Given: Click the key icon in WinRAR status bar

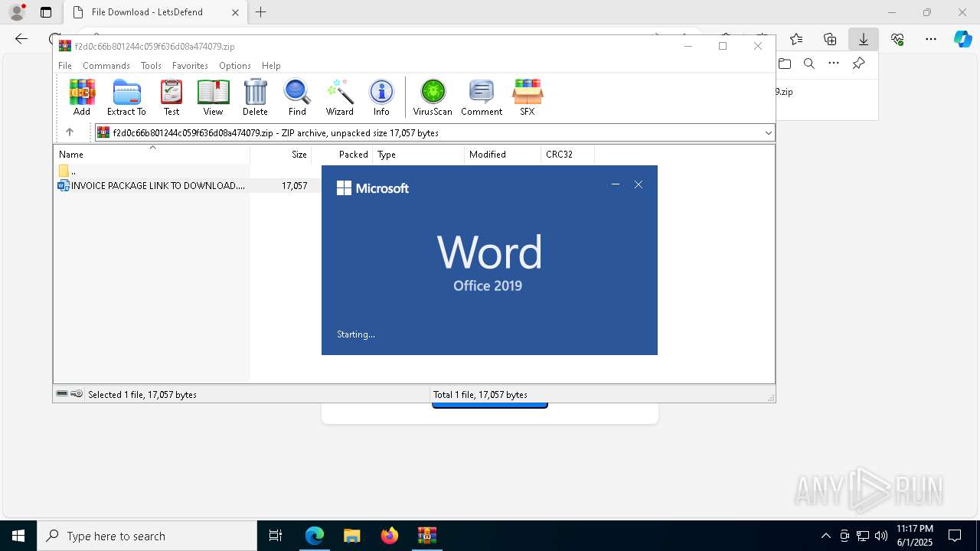Looking at the screenshot, I should tap(77, 394).
